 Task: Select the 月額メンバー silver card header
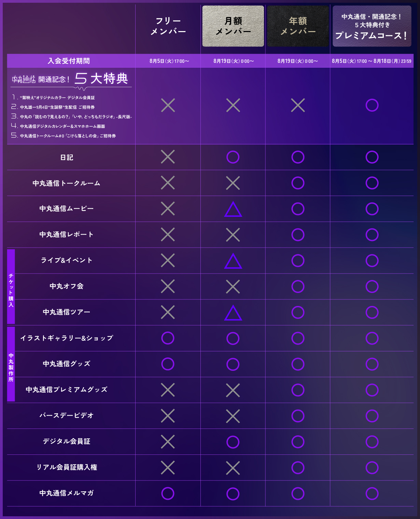[233, 26]
